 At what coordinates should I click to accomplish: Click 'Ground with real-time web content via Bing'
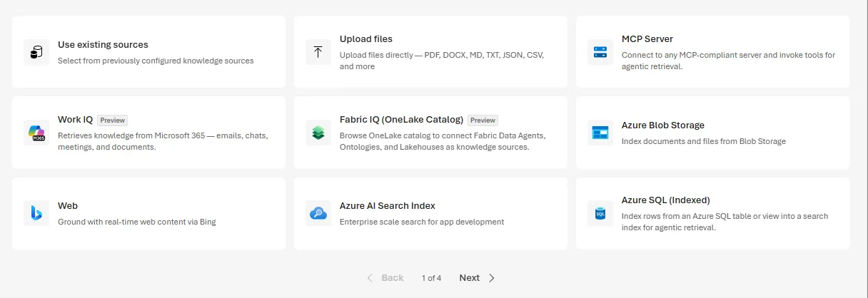(x=137, y=222)
